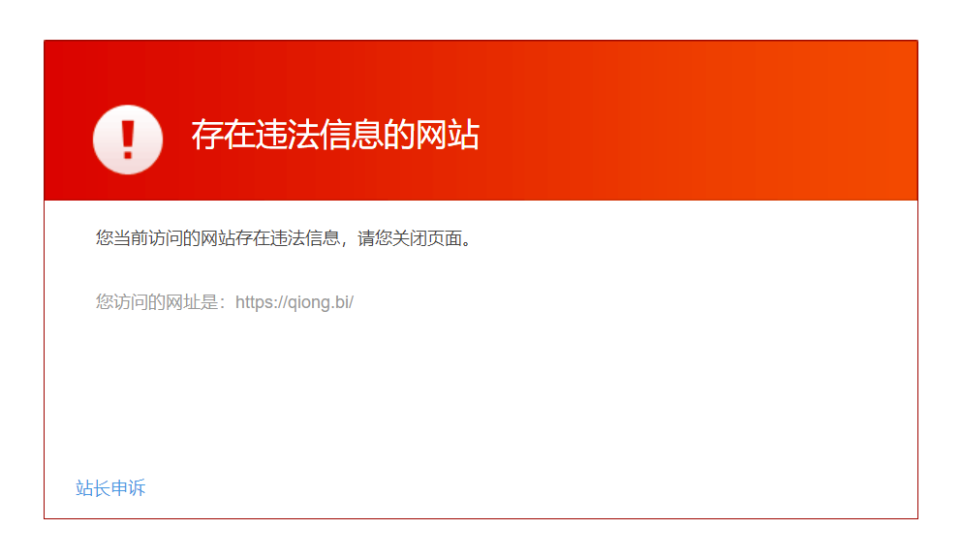Select the heading 存在违法信息的网站
This screenshot has height=560, width=962.
[335, 135]
